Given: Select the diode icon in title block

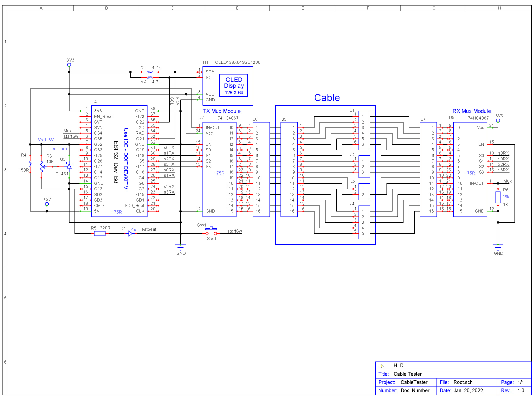Looking at the screenshot, I should (382, 366).
